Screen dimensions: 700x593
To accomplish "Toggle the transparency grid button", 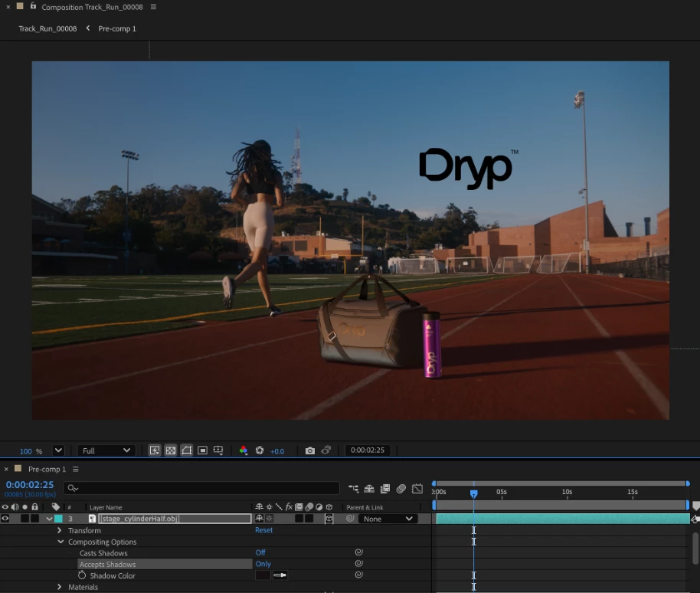I will [171, 450].
